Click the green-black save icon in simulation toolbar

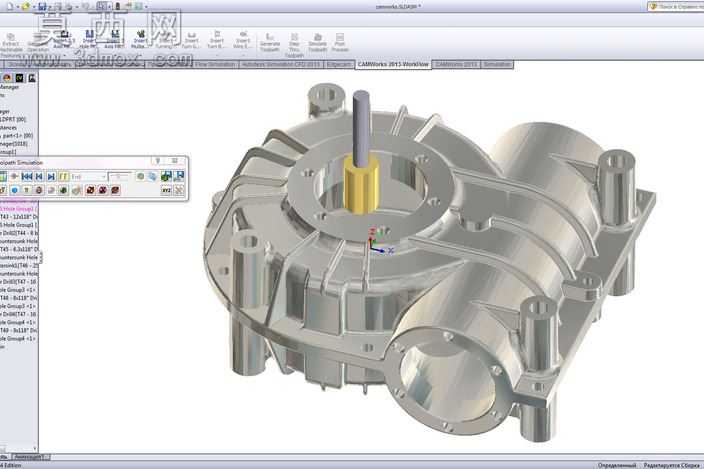(x=166, y=176)
